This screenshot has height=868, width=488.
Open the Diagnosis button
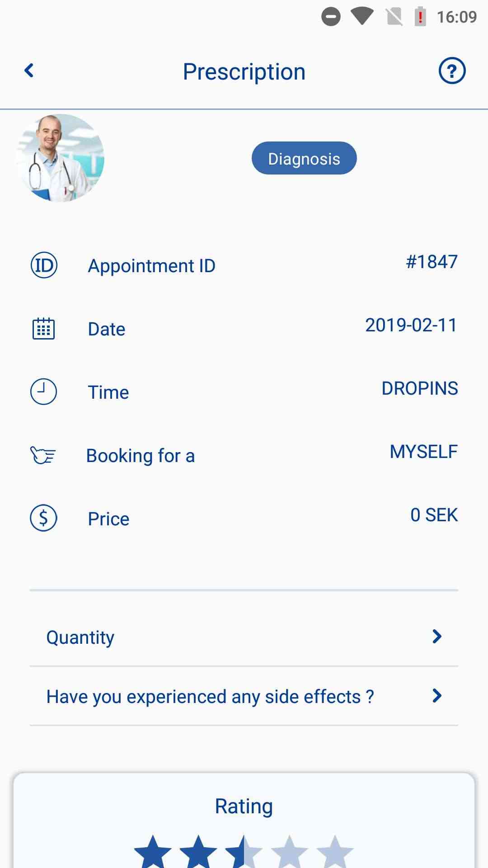click(x=304, y=158)
